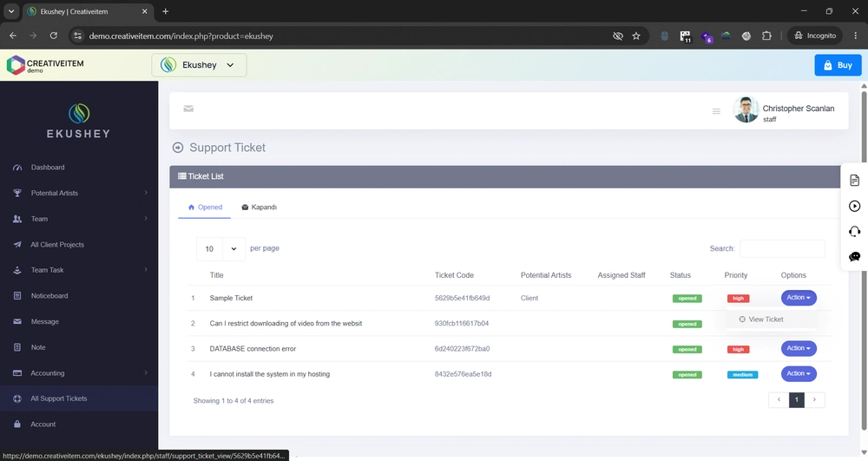Open Note from the sidebar menu
The height and width of the screenshot is (461, 868).
tap(38, 347)
